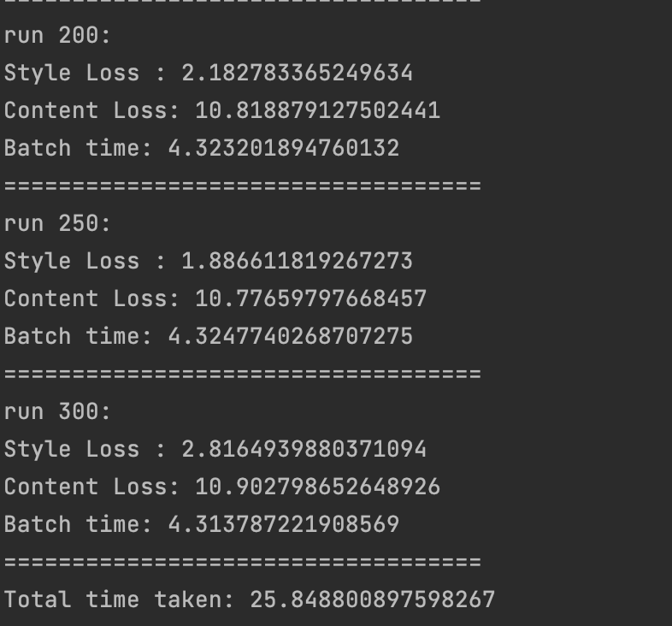Click Content Loss value 10.902798652648926

[x=317, y=487]
